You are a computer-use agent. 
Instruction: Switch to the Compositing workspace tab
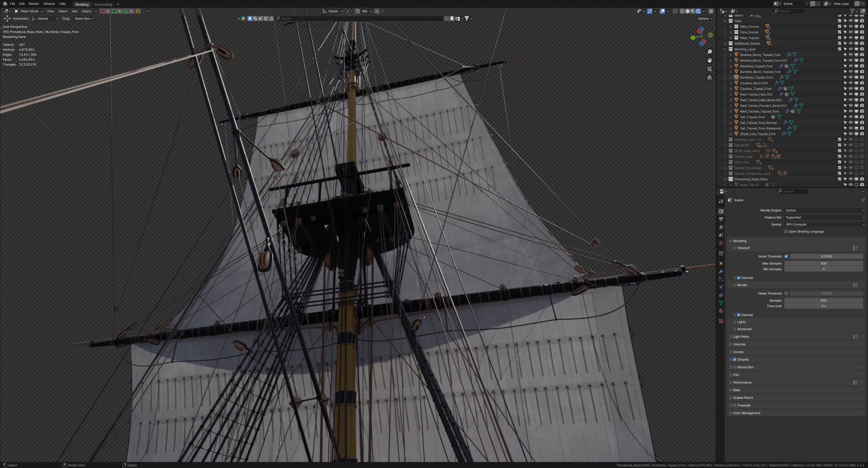103,4
